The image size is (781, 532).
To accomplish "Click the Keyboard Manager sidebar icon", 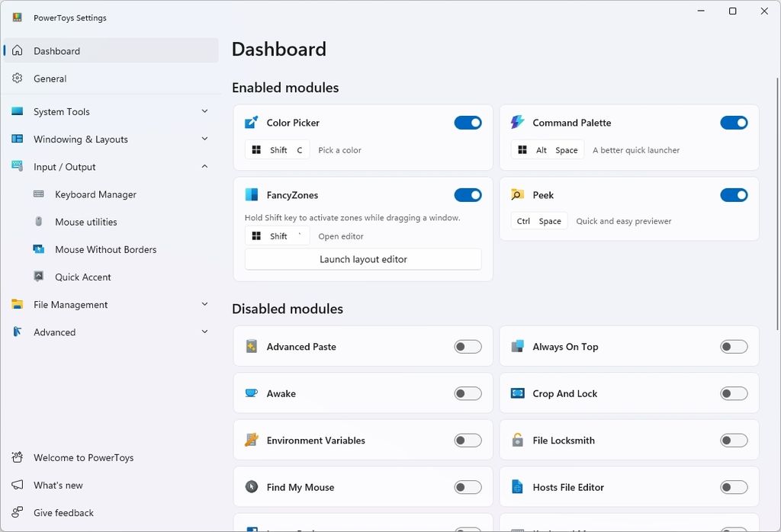I will (x=37, y=194).
